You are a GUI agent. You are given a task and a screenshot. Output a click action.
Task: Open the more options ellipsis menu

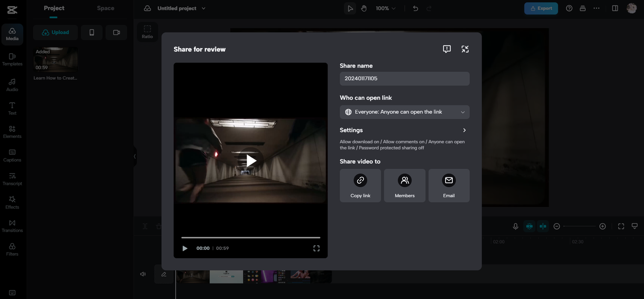(596, 8)
